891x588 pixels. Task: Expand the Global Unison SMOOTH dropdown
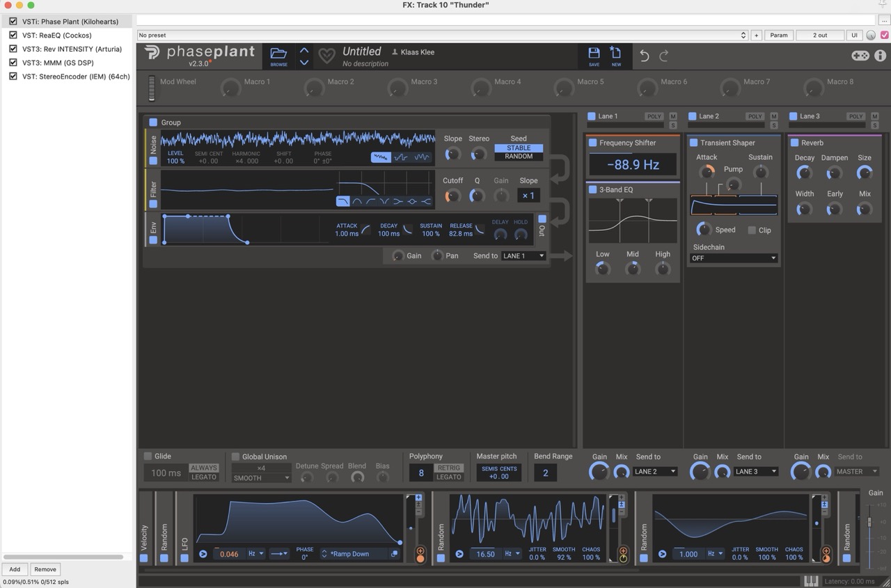pos(261,478)
